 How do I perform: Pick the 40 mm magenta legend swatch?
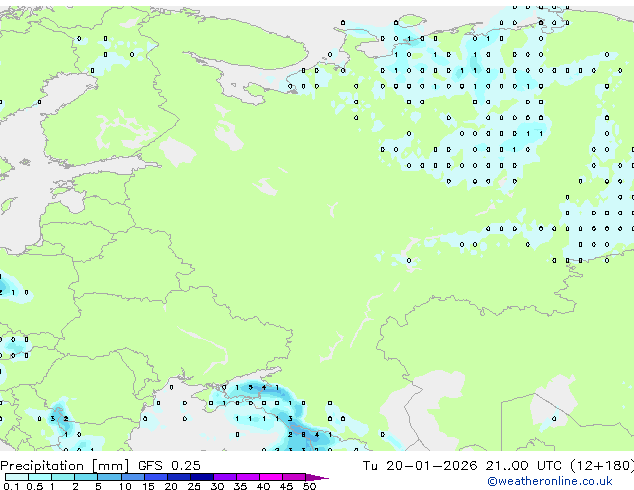pos(271,477)
